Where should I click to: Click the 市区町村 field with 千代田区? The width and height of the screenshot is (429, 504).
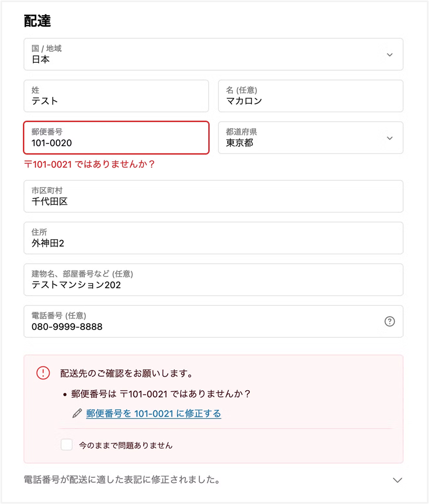coord(213,196)
